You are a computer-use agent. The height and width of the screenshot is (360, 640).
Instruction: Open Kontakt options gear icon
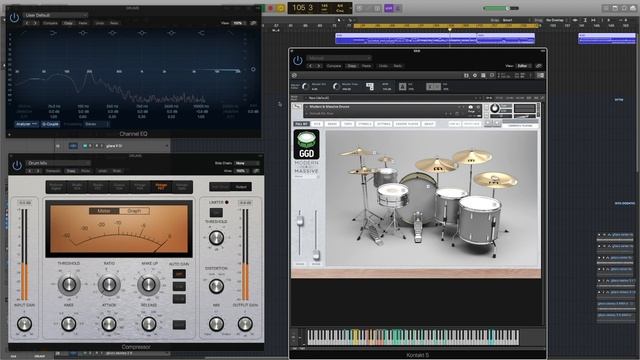475,76
